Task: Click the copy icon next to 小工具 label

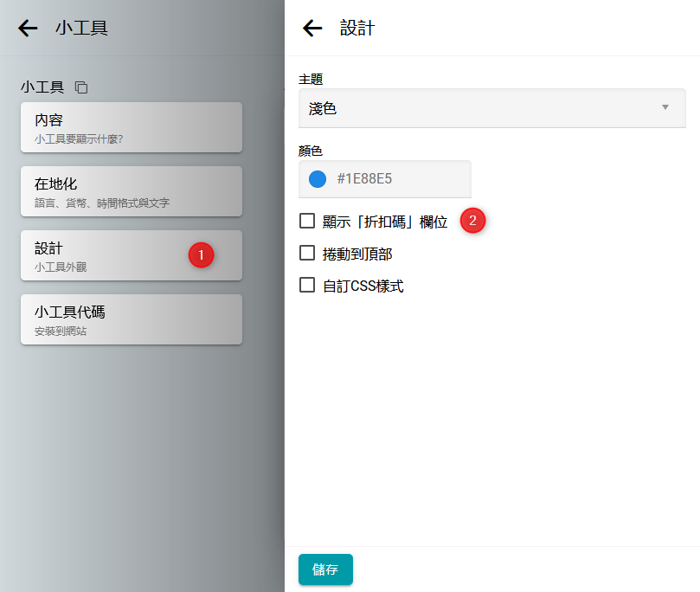Action: click(x=81, y=87)
